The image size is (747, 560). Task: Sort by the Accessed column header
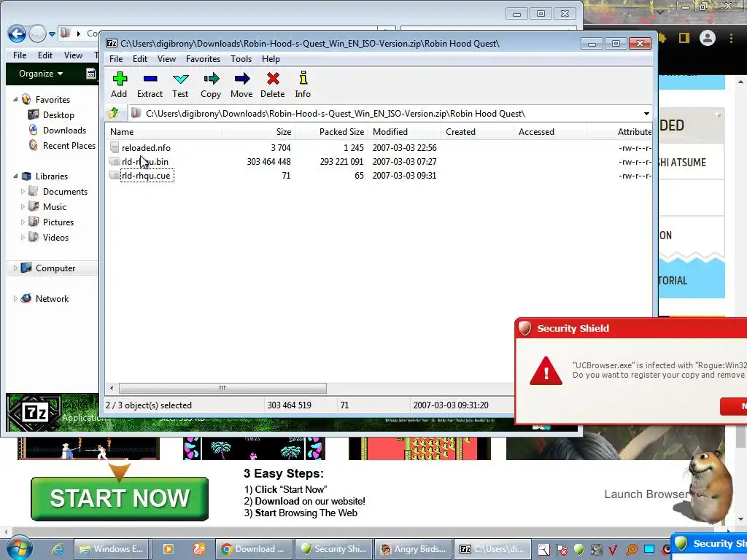(551, 132)
